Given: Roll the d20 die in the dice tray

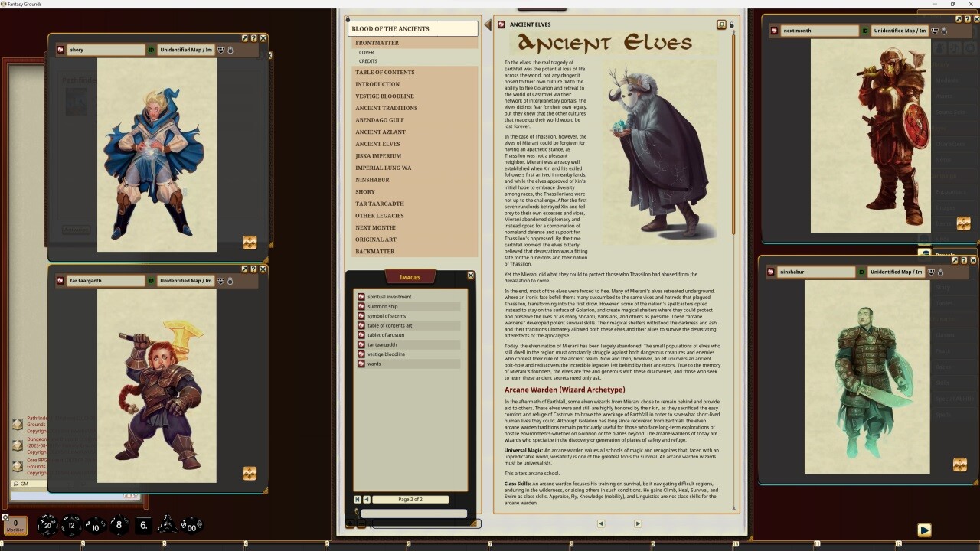Looking at the screenshot, I should (47, 525).
